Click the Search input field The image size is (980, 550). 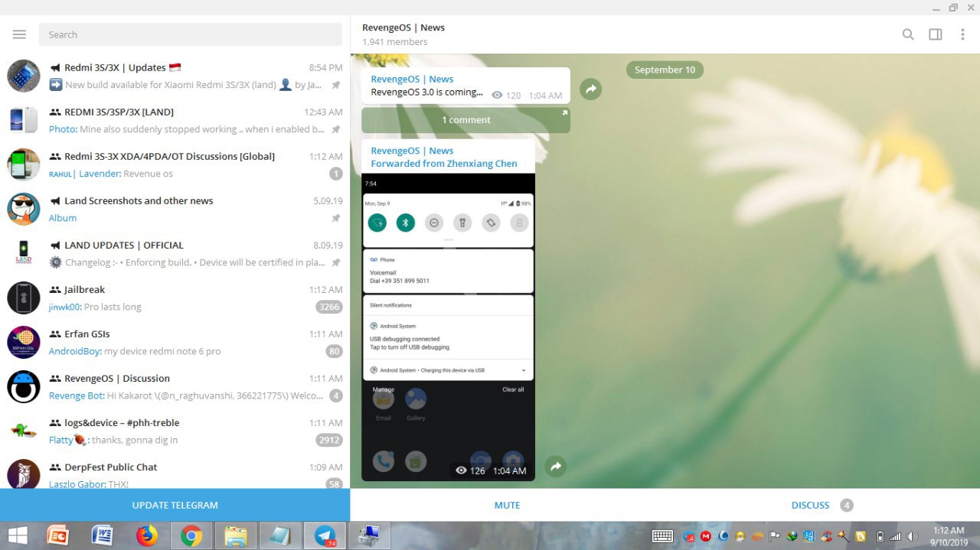pyautogui.click(x=191, y=34)
